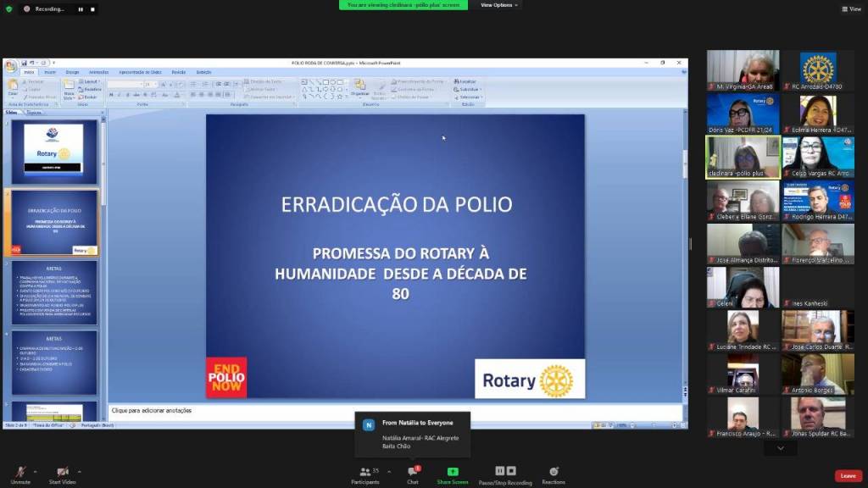Click the screen sharing status banner

[x=403, y=5]
